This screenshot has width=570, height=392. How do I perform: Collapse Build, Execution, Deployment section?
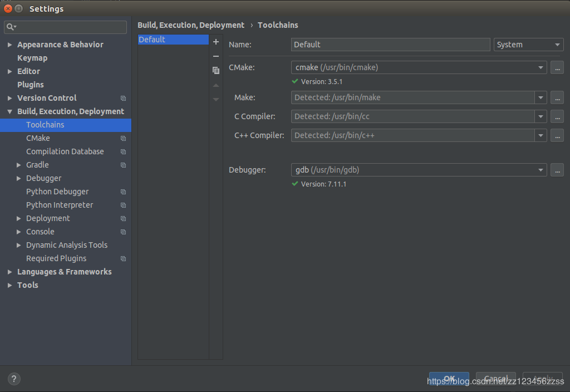coord(10,111)
